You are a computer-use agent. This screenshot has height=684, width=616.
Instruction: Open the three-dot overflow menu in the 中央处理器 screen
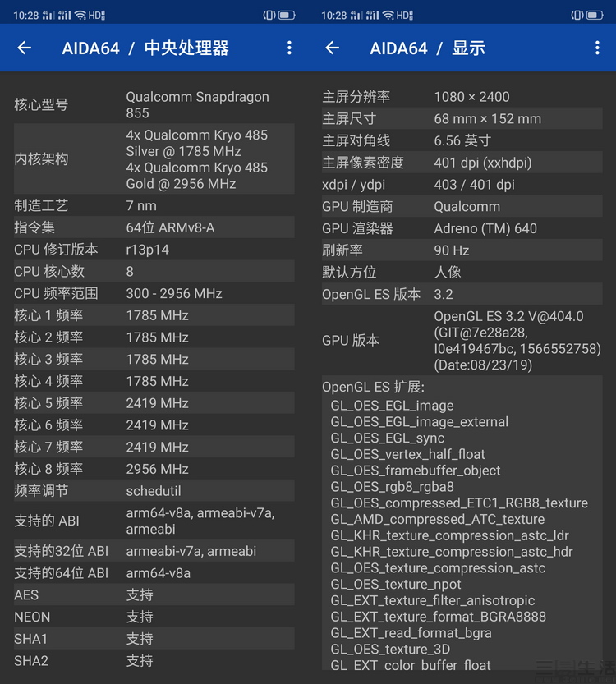(289, 48)
